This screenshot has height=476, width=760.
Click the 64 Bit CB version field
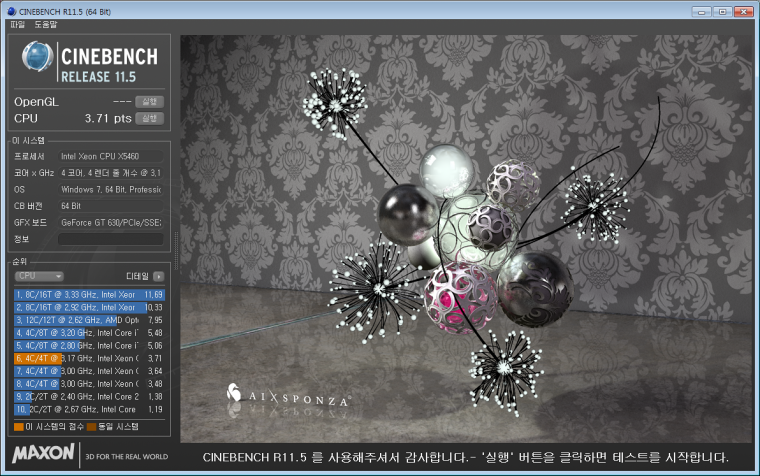tap(111, 206)
